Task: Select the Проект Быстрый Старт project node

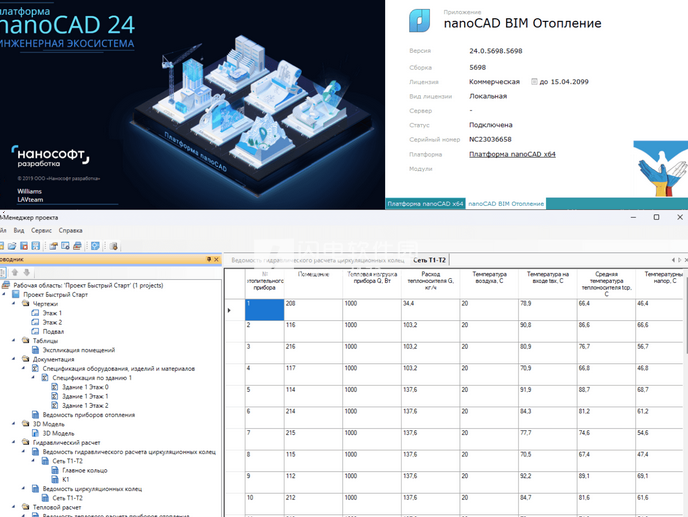Action: pos(55,294)
